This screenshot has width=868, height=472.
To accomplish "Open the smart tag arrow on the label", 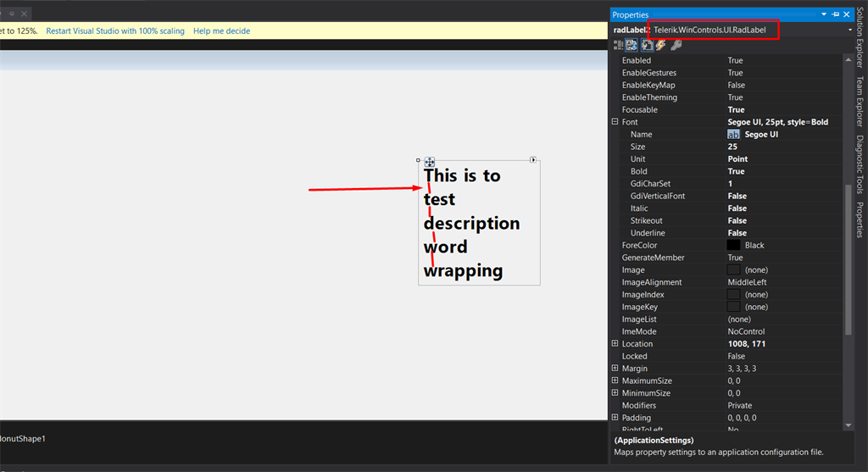I will pyautogui.click(x=533, y=160).
